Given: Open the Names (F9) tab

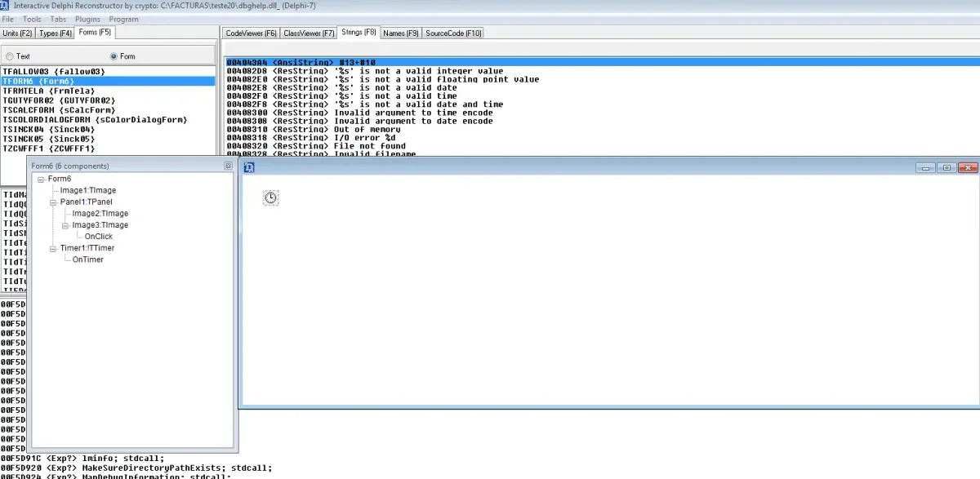Looking at the screenshot, I should [x=401, y=33].
